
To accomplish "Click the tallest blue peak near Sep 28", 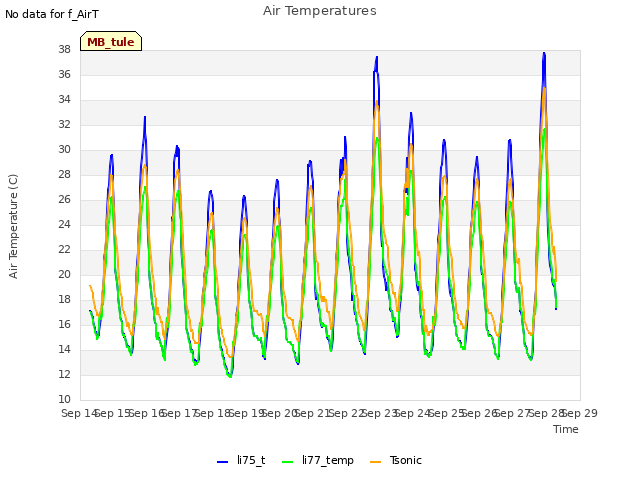I will click(x=544, y=53).
